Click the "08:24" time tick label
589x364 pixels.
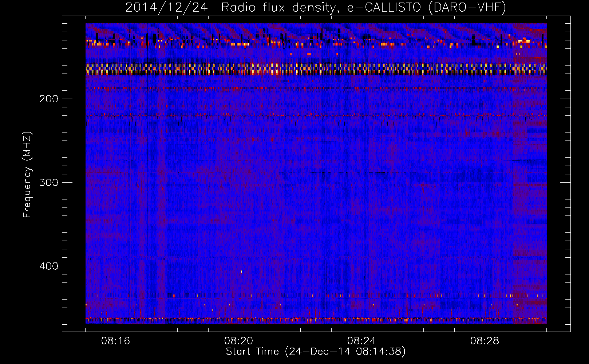coord(361,341)
